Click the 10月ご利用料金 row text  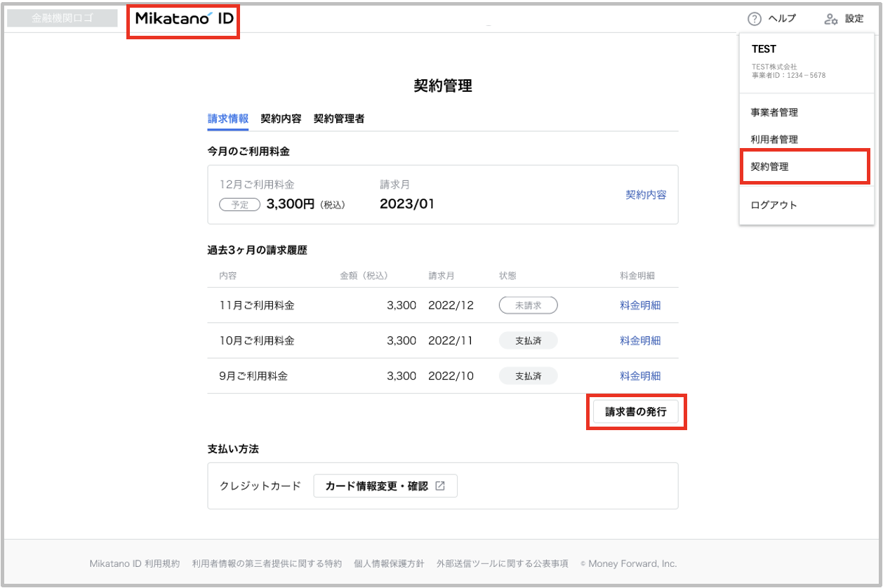257,340
